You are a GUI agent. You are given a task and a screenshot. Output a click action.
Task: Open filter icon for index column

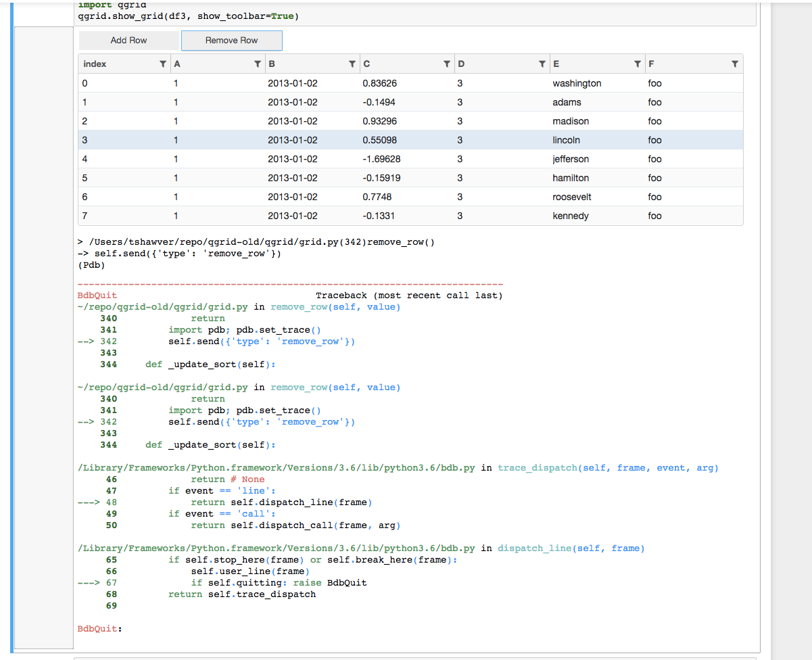pyautogui.click(x=162, y=64)
